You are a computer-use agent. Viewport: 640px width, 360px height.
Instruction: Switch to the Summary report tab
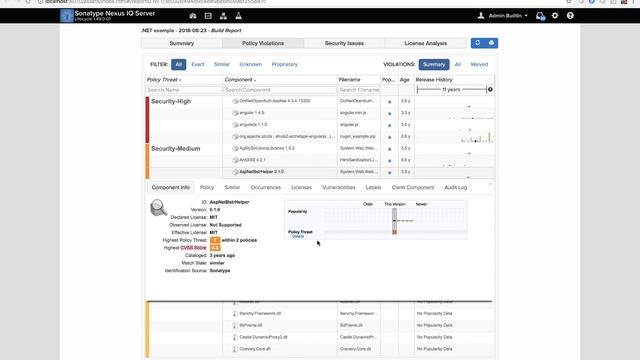(182, 43)
